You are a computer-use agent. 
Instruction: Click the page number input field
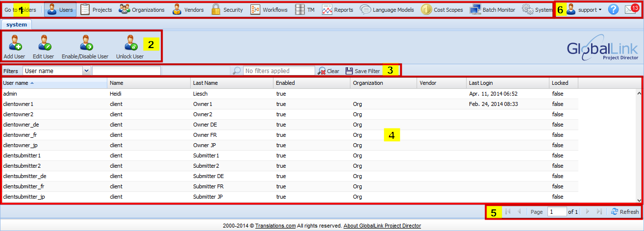556,212
